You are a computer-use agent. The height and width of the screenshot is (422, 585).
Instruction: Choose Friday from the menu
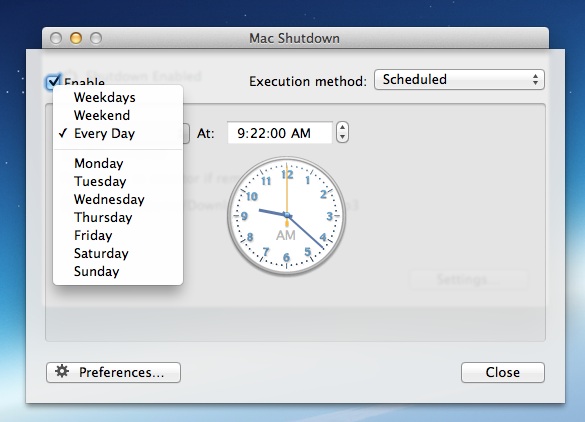coord(118,235)
